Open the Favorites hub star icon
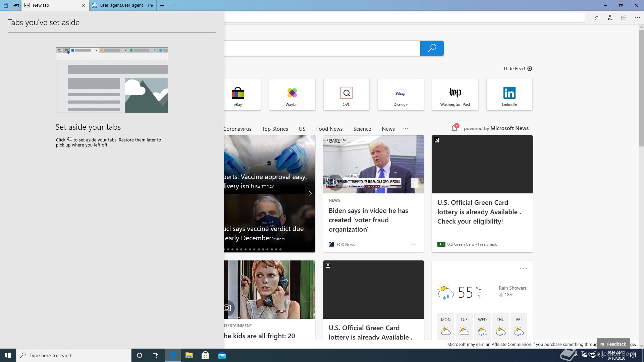 [597, 17]
